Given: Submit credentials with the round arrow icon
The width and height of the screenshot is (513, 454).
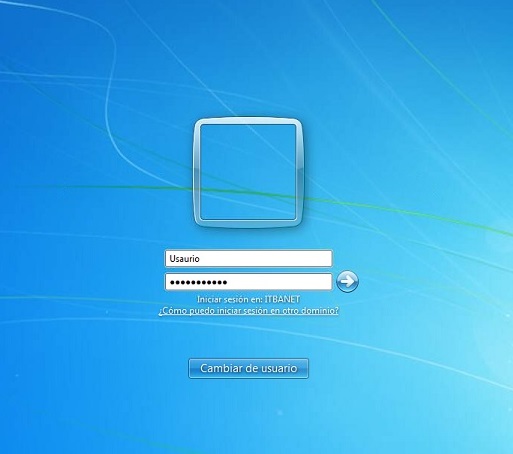Looking at the screenshot, I should click(x=347, y=282).
